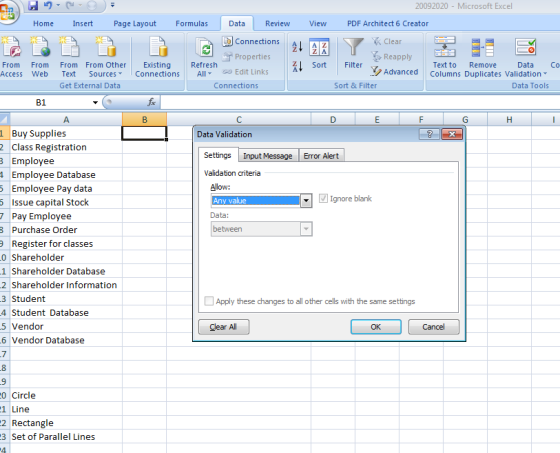Open the Data between dropdown
This screenshot has width=560, height=453.
click(306, 229)
